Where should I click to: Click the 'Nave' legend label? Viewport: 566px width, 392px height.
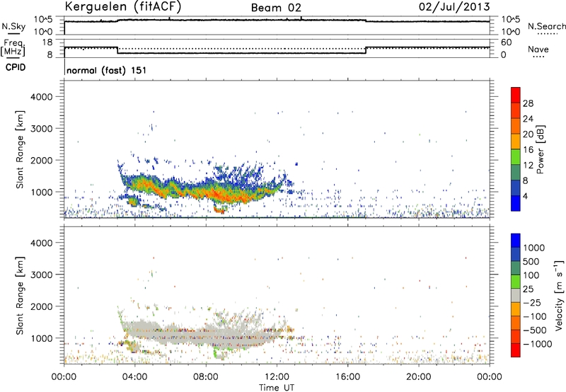point(538,49)
